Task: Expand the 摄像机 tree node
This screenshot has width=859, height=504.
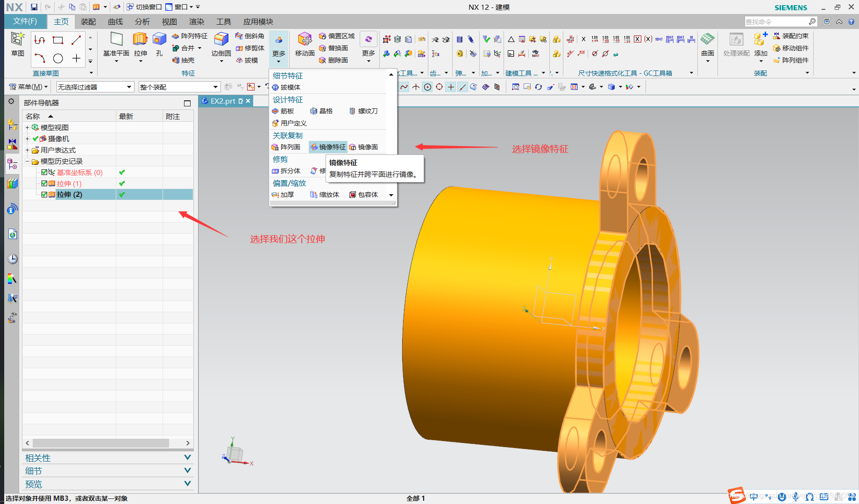Action: (x=28, y=139)
